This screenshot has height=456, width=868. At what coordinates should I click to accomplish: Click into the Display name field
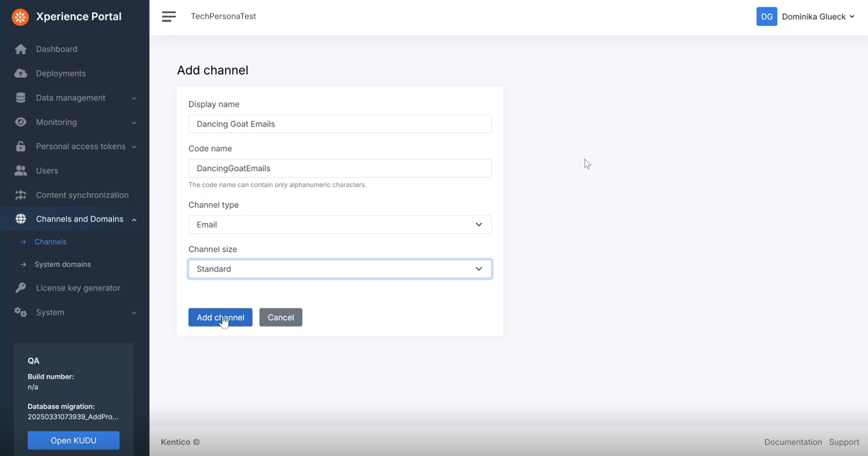point(340,124)
